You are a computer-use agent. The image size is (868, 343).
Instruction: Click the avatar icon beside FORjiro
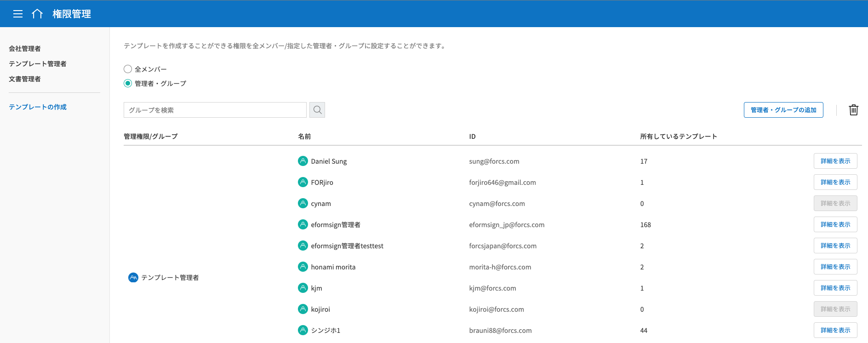[303, 182]
